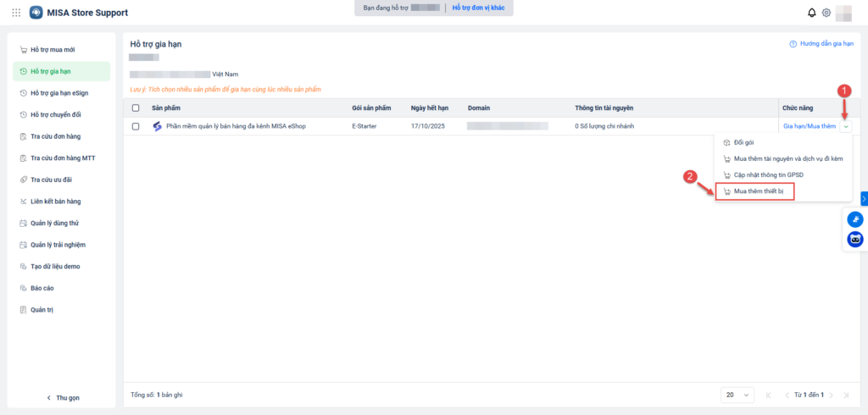The image size is (868, 415).
Task: Open Quản trị in sidebar
Action: click(61, 310)
